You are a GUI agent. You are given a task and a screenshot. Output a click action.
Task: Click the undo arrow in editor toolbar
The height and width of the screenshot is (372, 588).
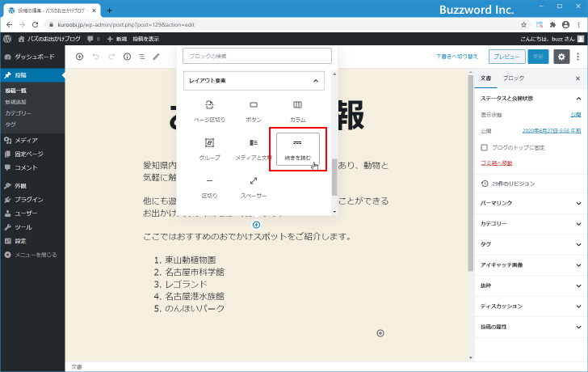(95, 57)
